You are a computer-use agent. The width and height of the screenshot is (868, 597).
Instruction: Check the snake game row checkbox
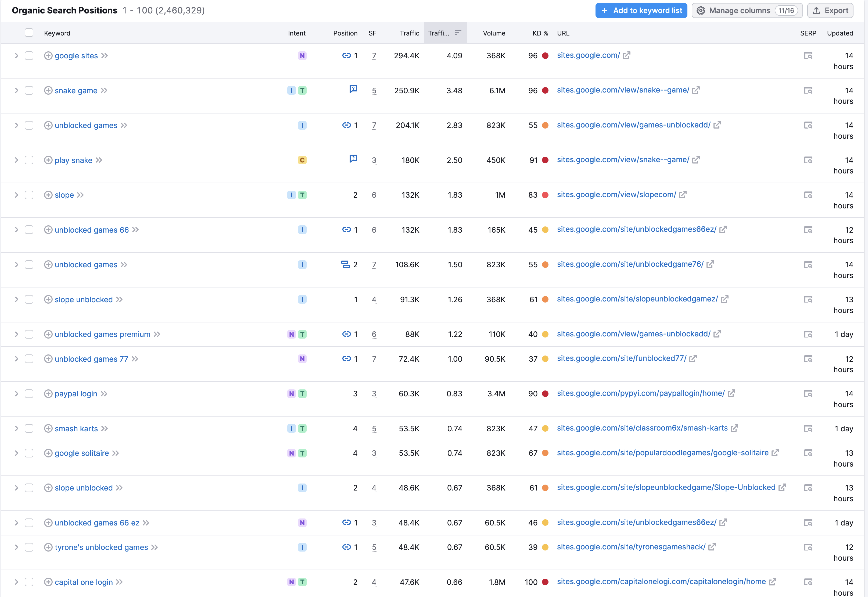point(29,91)
